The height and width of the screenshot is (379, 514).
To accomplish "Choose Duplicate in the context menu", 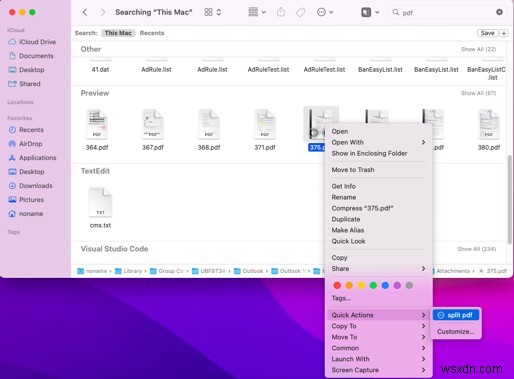I will (378, 219).
